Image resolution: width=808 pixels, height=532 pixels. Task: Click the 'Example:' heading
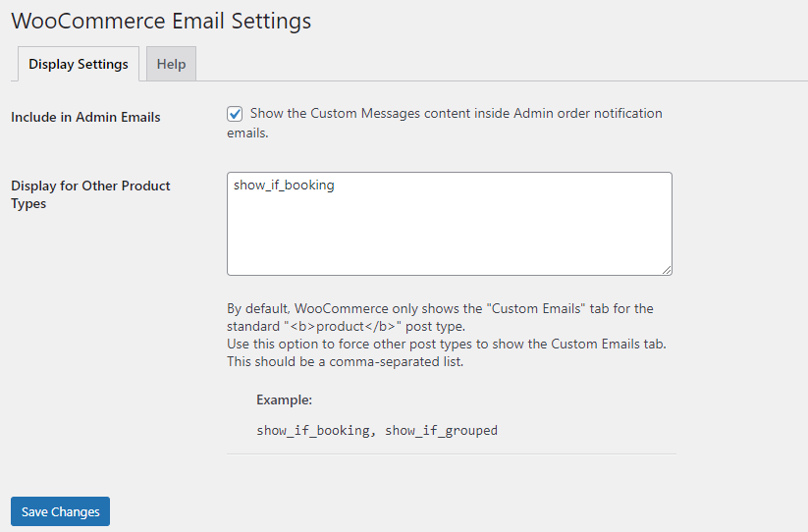[284, 400]
